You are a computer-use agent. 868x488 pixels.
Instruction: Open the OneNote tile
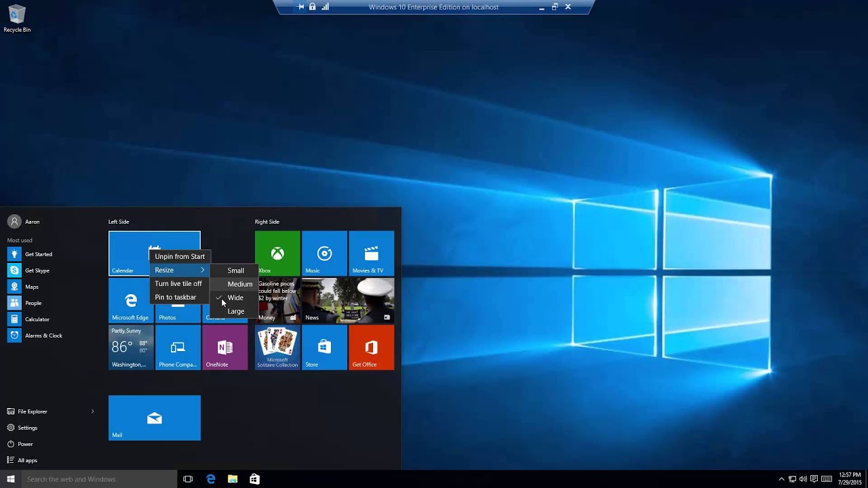[224, 347]
